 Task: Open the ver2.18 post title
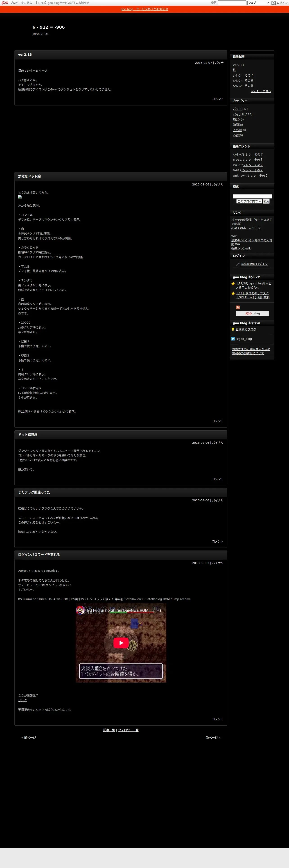25,55
